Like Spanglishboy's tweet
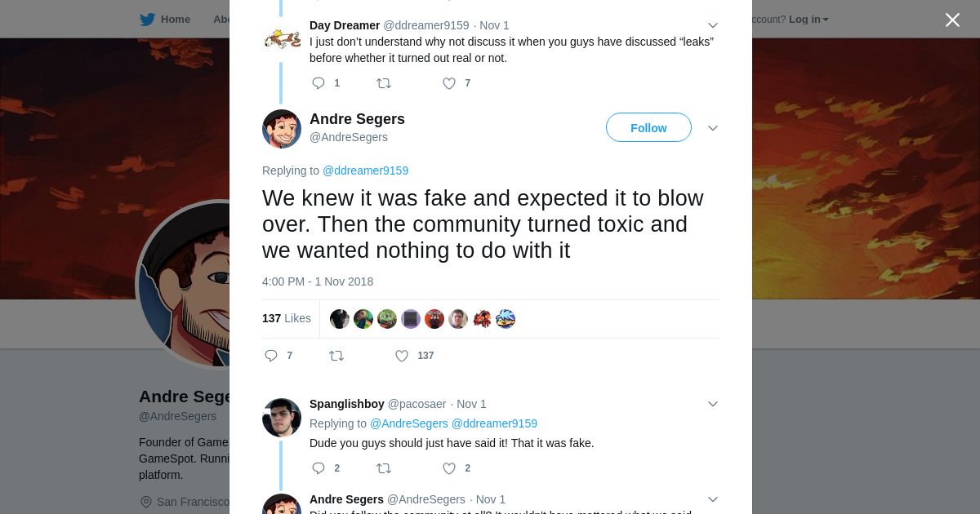 coord(449,468)
